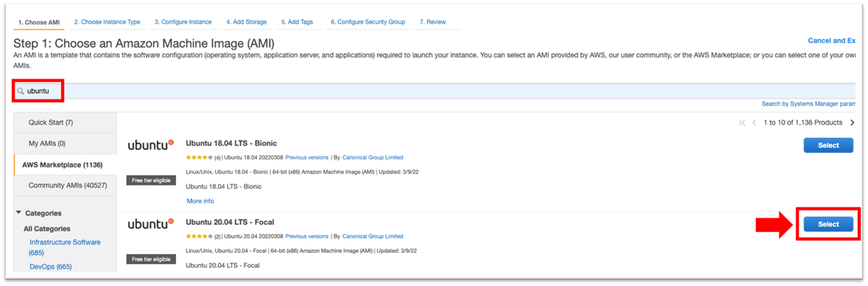
Task: Go to the next results page arrow
Action: 852,123
